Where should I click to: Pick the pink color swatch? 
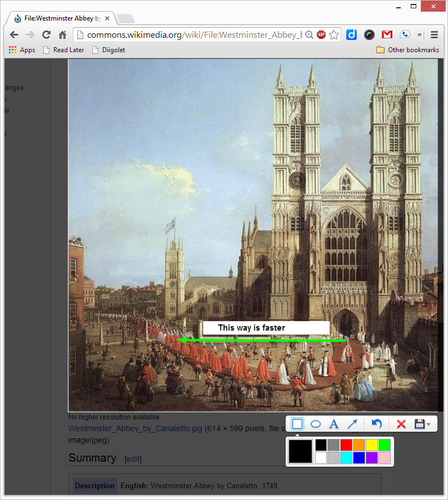[x=385, y=458]
